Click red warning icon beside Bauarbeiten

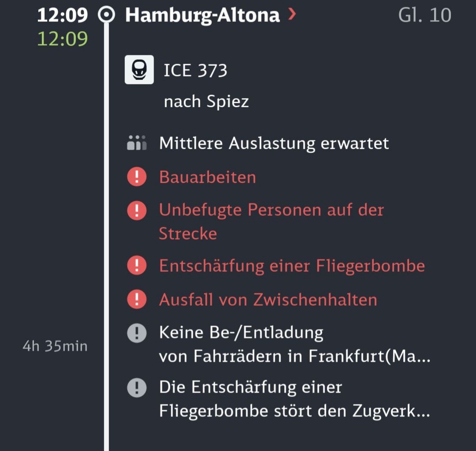[x=137, y=177]
